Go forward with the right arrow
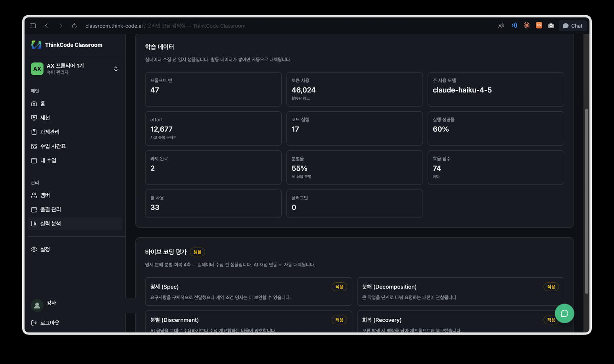Image resolution: width=614 pixels, height=364 pixels. click(x=61, y=26)
